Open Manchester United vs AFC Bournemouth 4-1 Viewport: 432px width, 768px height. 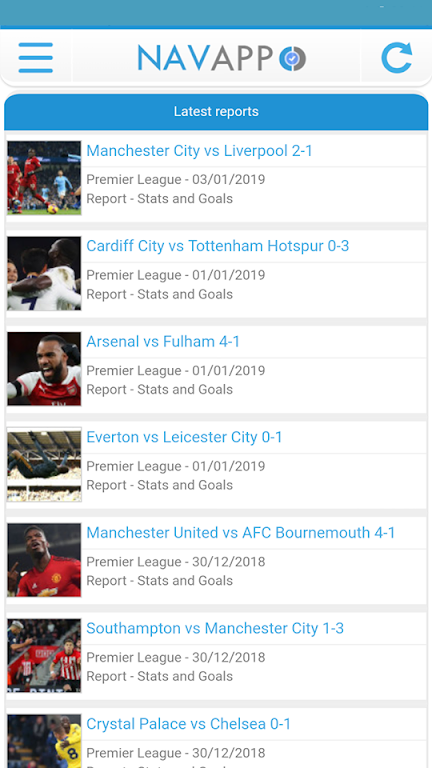click(x=240, y=532)
